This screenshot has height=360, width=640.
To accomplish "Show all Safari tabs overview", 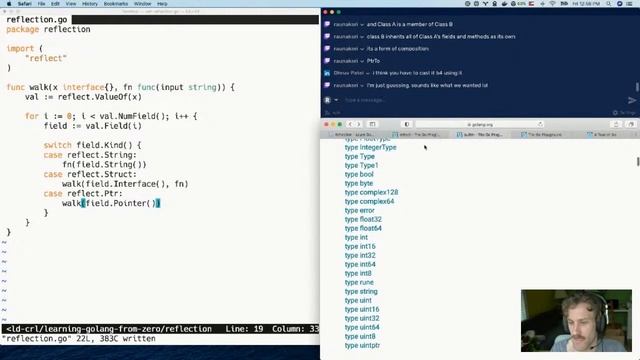I will coord(631,124).
